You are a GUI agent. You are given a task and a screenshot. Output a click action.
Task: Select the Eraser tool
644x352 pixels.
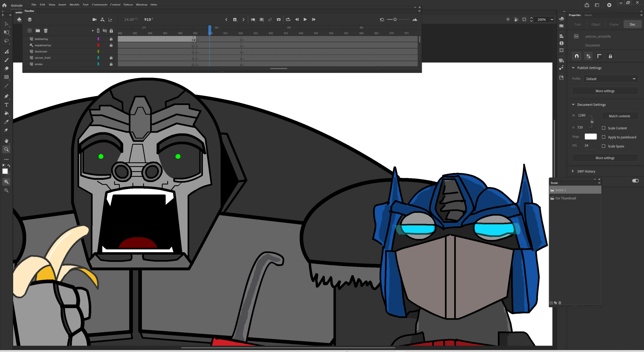[x=7, y=68]
